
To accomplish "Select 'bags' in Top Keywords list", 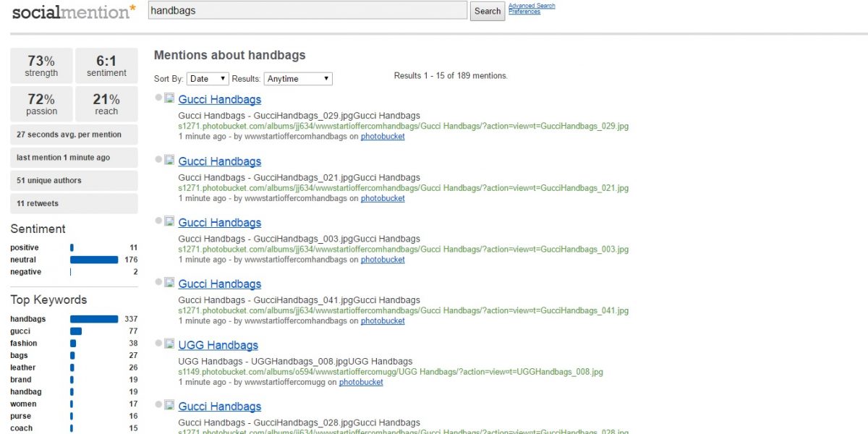I will 20,356.
